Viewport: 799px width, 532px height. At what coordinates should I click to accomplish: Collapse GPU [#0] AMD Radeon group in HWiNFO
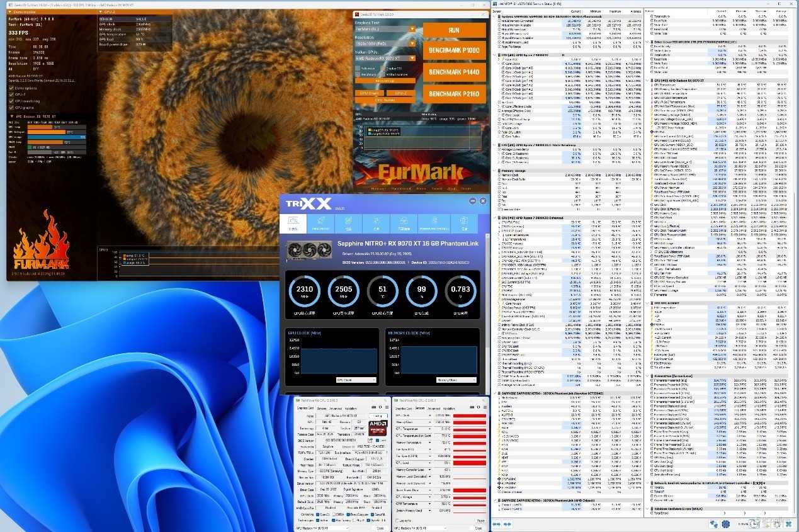click(647, 81)
